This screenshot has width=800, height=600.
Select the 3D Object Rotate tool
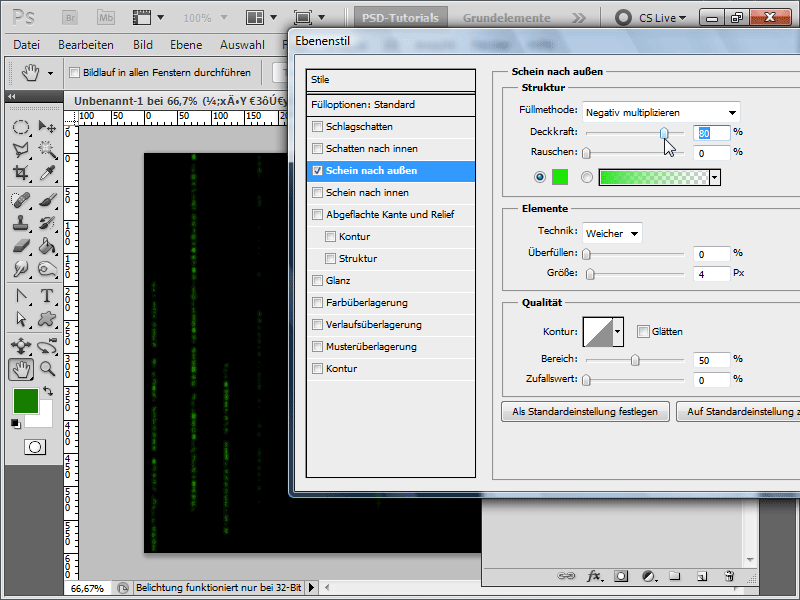coord(20,346)
